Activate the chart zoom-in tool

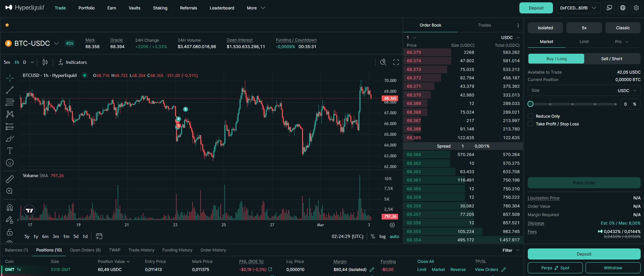pyautogui.click(x=10, y=191)
